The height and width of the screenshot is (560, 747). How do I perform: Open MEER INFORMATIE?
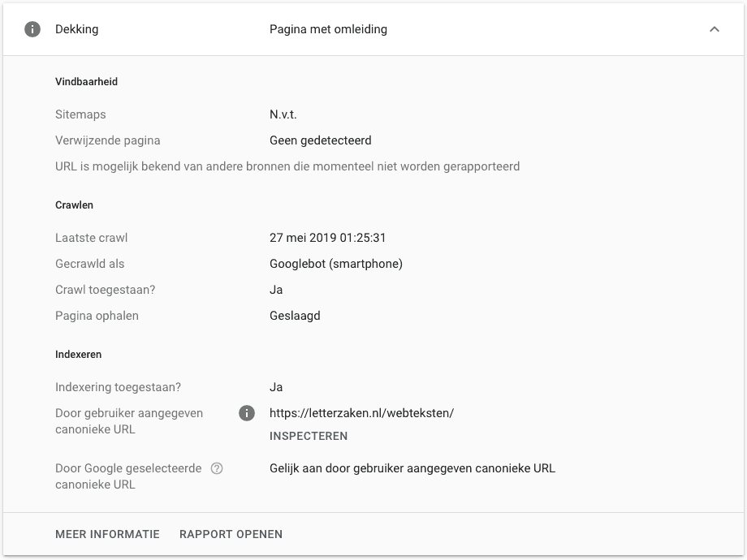click(107, 534)
